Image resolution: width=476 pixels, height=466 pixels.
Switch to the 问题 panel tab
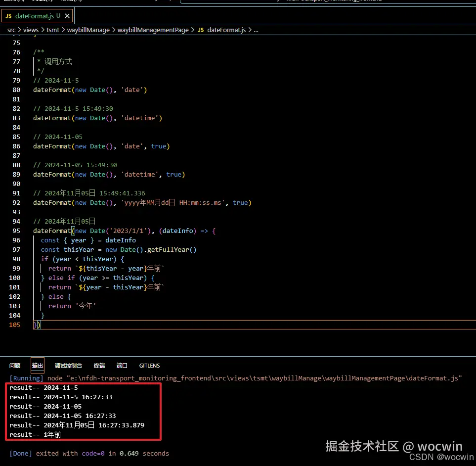[14, 366]
